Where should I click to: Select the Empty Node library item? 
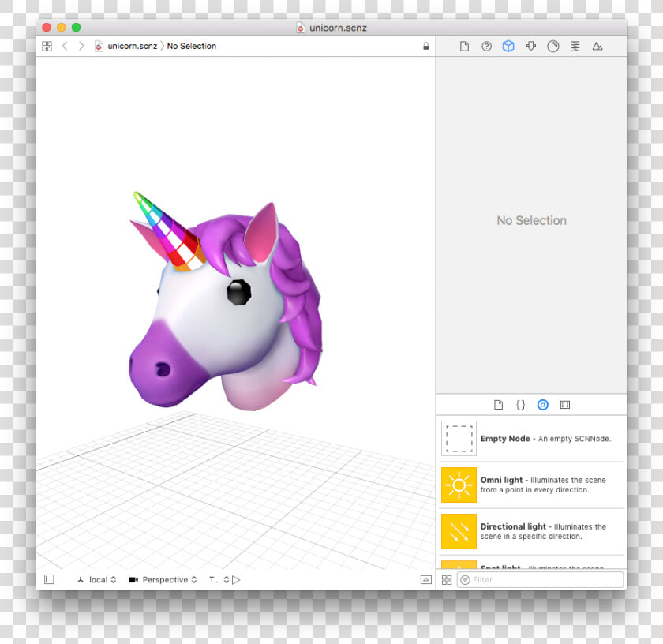tap(532, 439)
